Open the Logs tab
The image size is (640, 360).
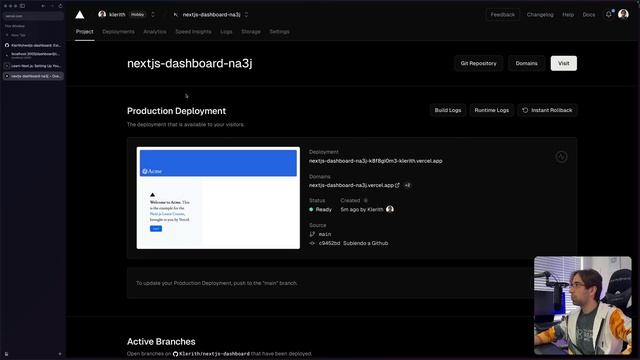[226, 31]
